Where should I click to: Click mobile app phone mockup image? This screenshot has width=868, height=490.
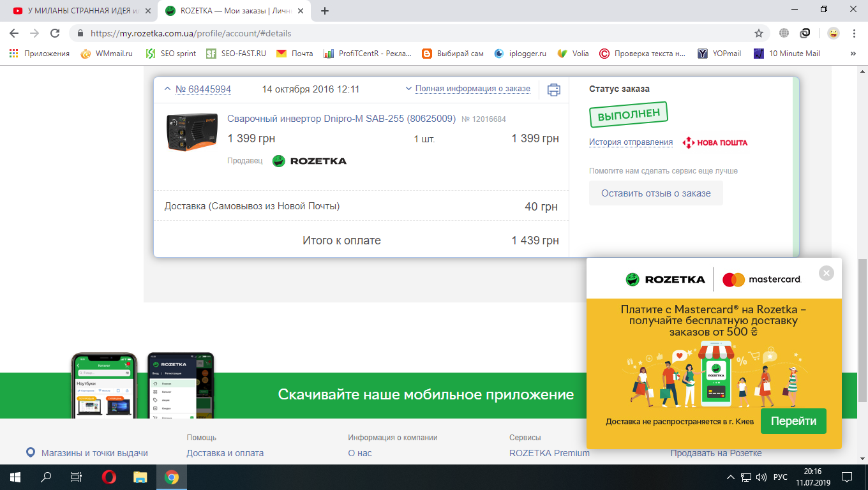coord(142,385)
